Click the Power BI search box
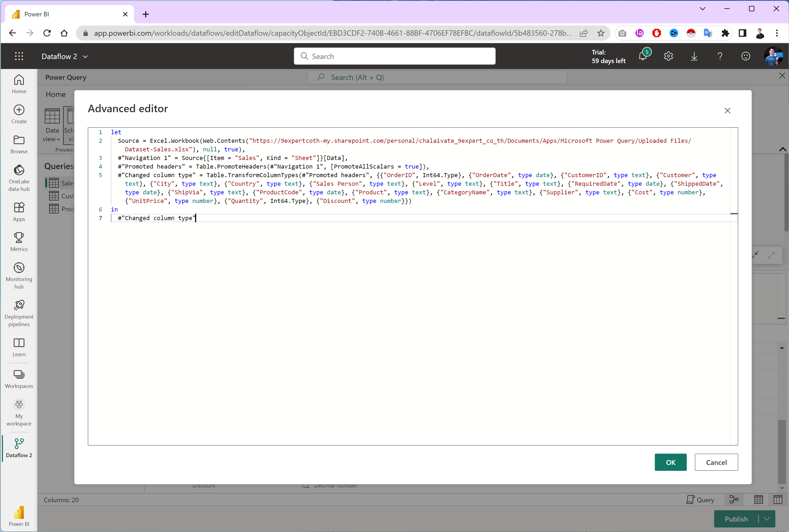Screen dimensions: 789x532 [394, 56]
